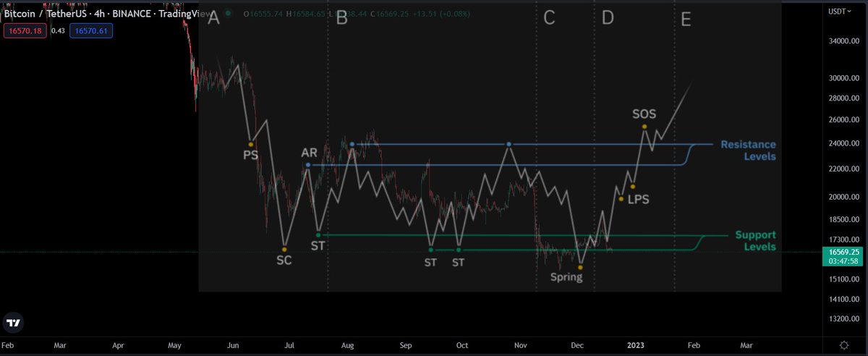The height and width of the screenshot is (356, 868).
Task: Click the phase D heading letter
Action: pos(608,19)
